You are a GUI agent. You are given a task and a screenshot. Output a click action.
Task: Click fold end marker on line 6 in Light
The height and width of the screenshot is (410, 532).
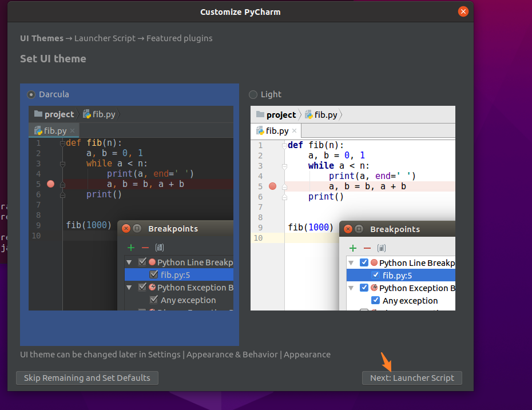tap(284, 197)
